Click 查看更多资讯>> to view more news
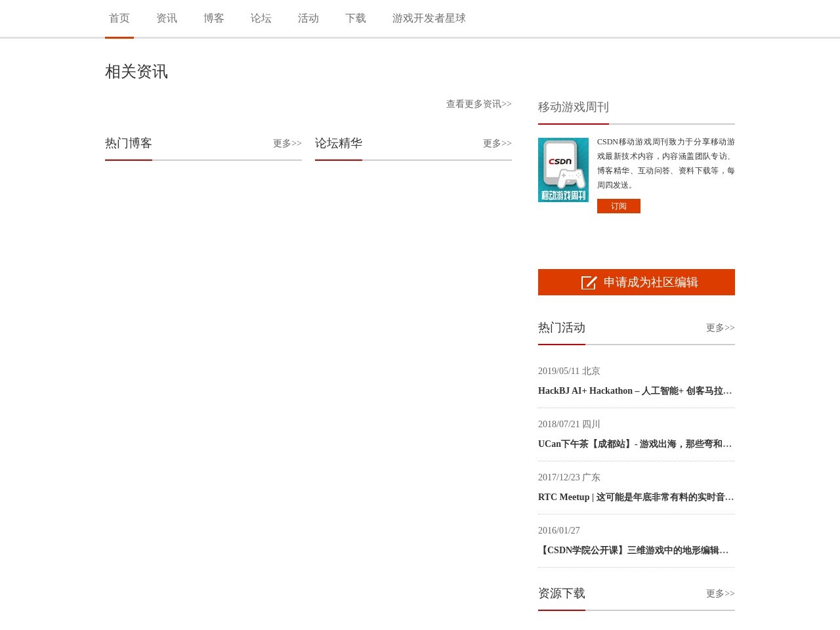 (478, 104)
